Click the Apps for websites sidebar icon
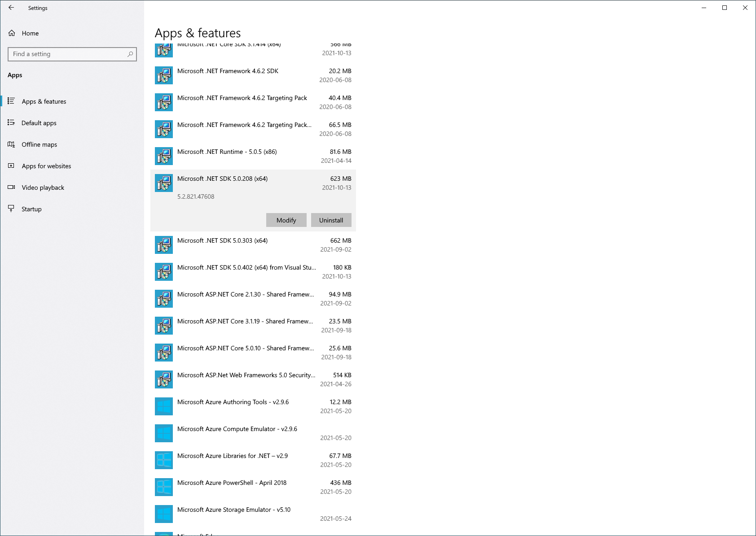Screen dimensions: 756x536 [11, 166]
